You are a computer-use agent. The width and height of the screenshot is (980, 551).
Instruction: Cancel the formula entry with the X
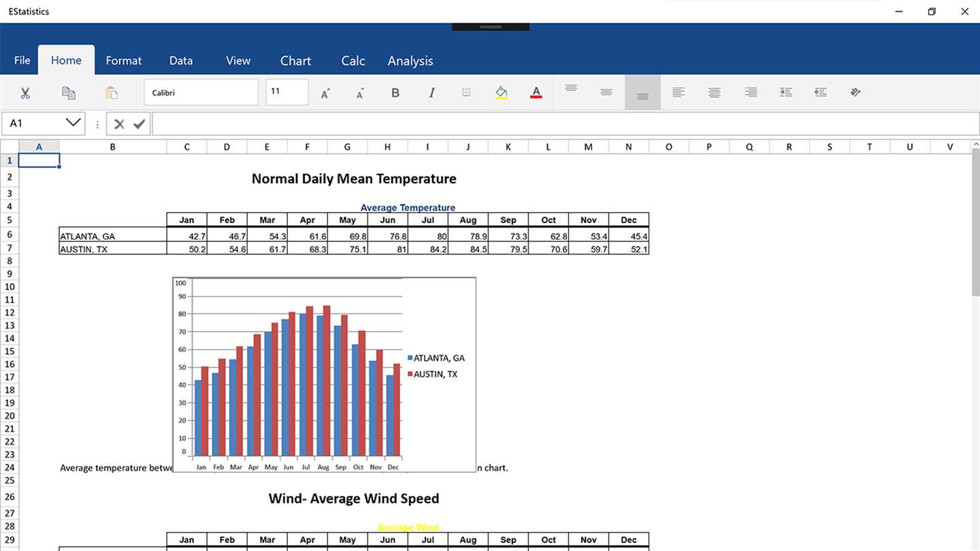[119, 124]
